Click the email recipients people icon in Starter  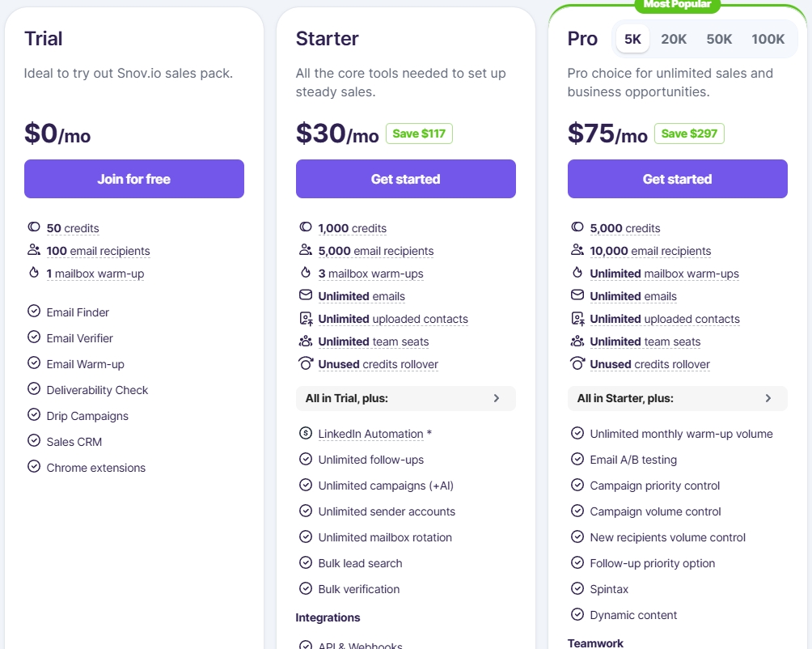pyautogui.click(x=306, y=250)
